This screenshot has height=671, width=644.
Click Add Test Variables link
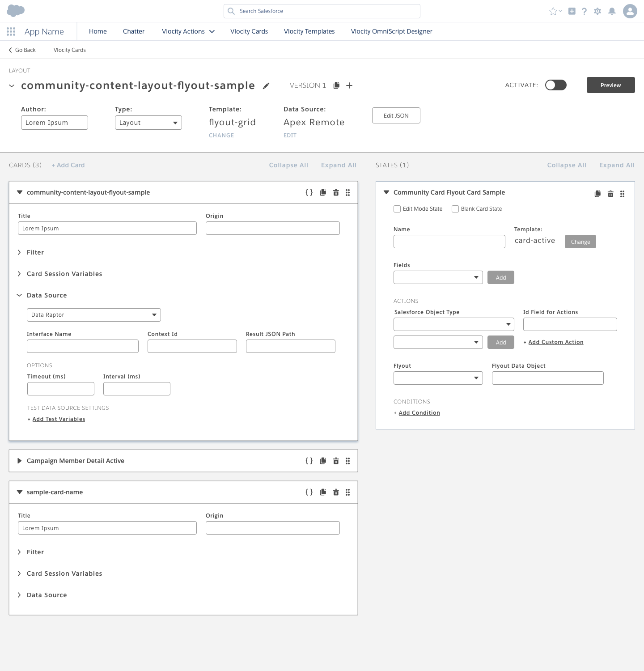pyautogui.click(x=59, y=419)
